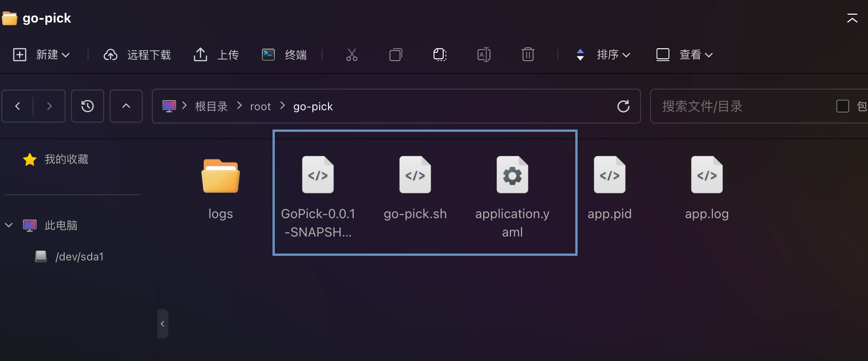Select root in the breadcrumb path
The height and width of the screenshot is (361, 868).
point(261,107)
